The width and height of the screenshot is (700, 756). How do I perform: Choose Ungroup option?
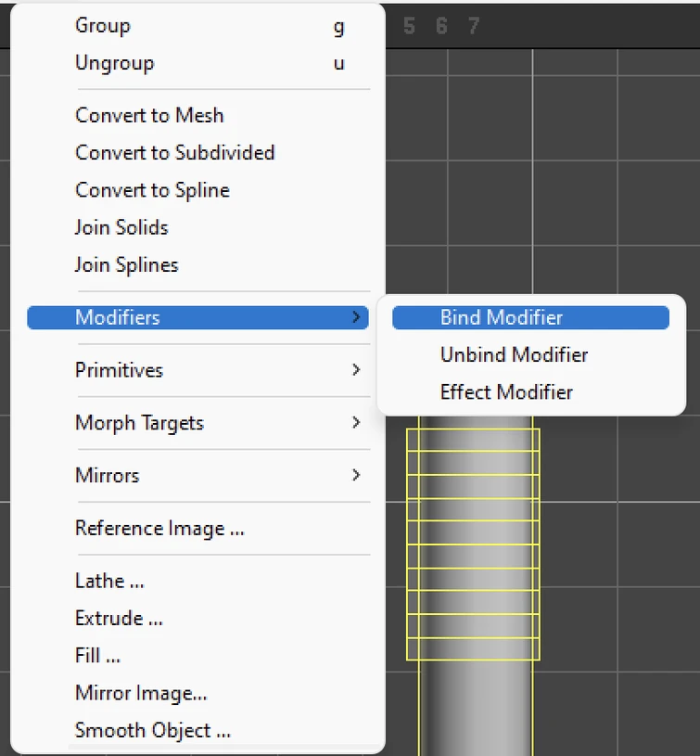(114, 64)
